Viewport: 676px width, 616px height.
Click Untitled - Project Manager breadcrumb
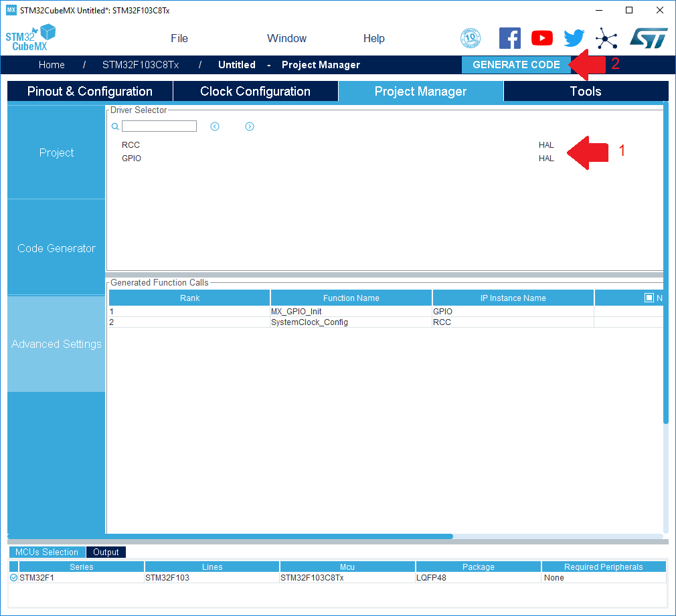coord(289,65)
